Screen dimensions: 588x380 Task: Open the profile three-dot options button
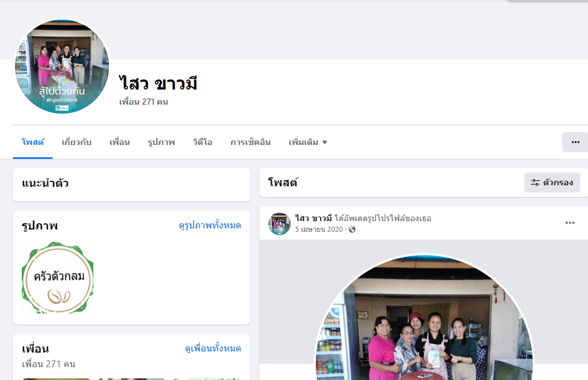575,142
